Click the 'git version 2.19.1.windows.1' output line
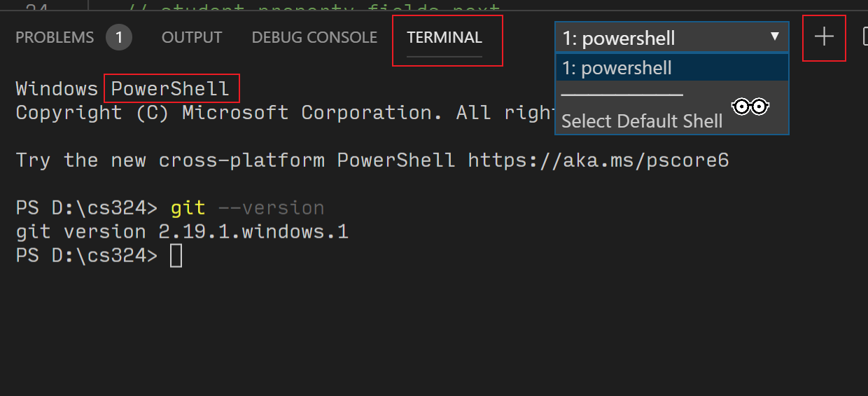This screenshot has width=868, height=396. (182, 232)
